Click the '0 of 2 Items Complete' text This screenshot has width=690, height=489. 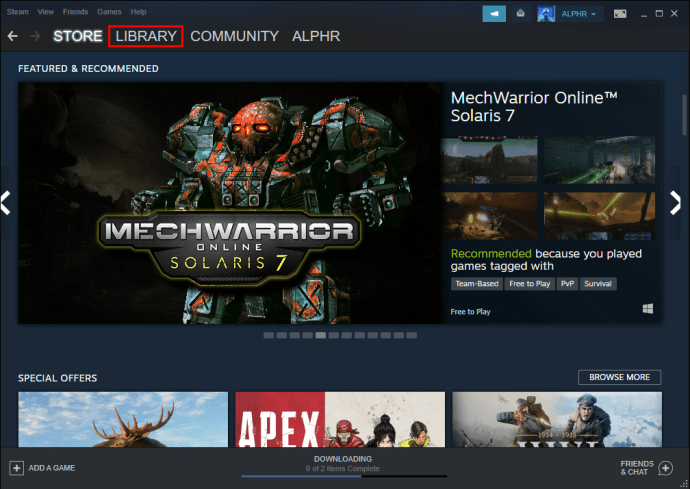coord(343,469)
